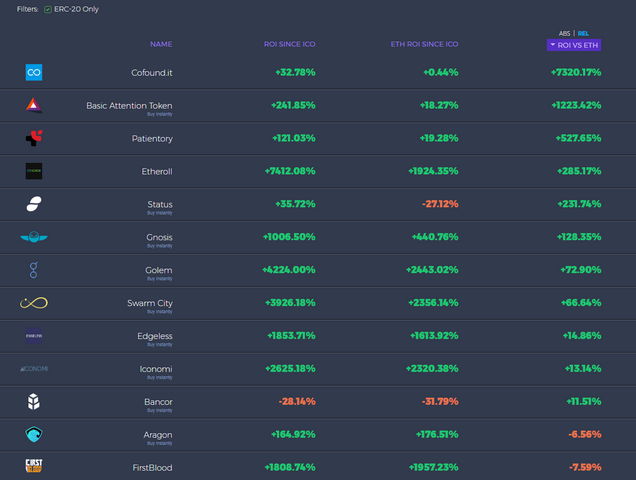Click the Etheroll logo icon
Image resolution: width=636 pixels, height=480 pixels.
34,171
